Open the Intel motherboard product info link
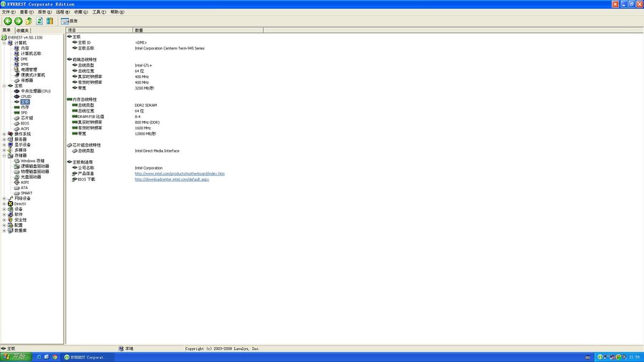 pyautogui.click(x=180, y=174)
